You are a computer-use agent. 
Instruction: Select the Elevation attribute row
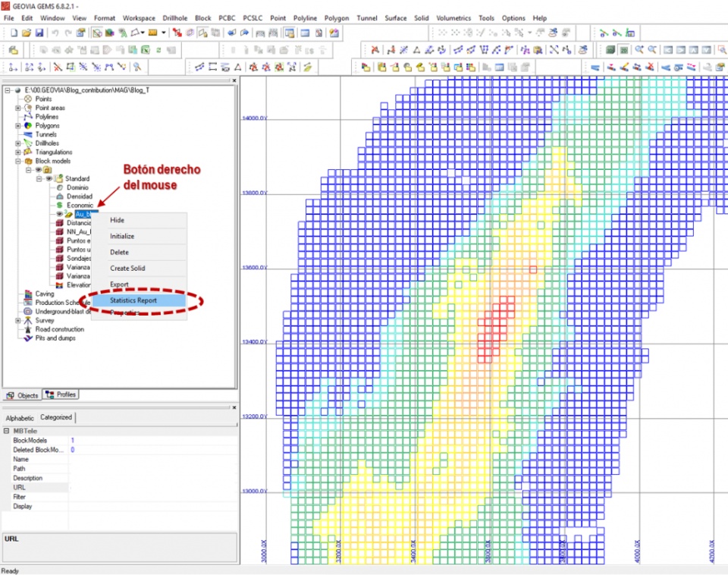78,285
